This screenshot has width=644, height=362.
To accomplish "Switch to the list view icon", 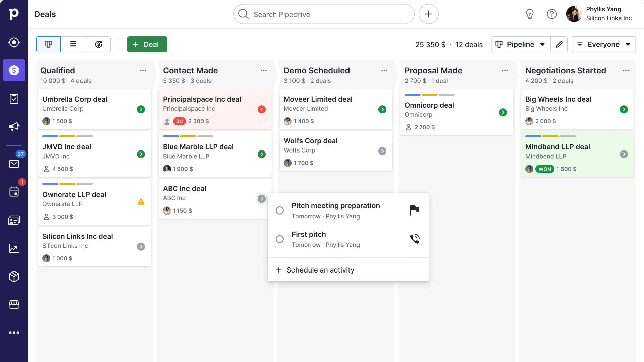I will tap(73, 44).
